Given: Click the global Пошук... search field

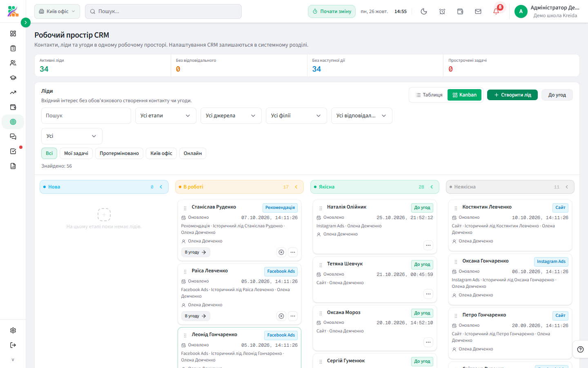Looking at the screenshot, I should [163, 11].
